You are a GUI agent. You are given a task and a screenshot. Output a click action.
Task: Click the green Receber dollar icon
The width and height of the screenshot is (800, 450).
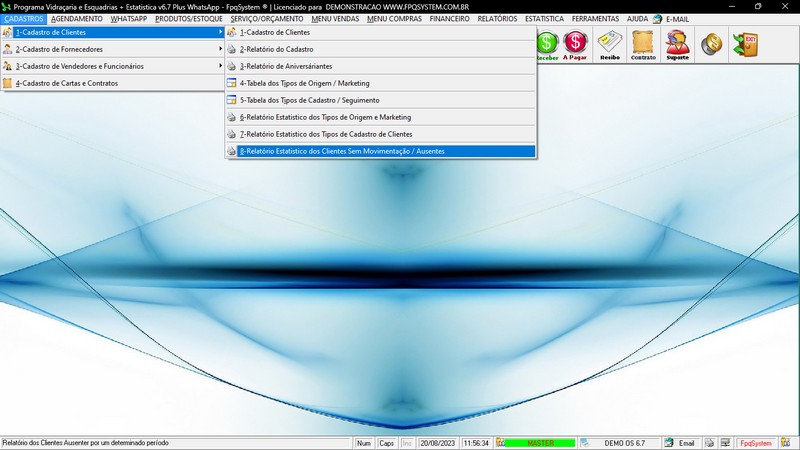point(548,45)
